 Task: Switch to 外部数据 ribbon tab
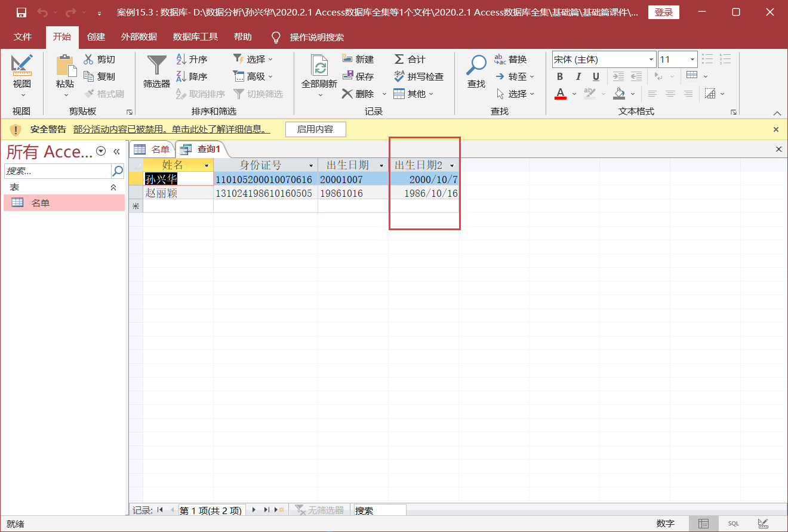tap(139, 37)
